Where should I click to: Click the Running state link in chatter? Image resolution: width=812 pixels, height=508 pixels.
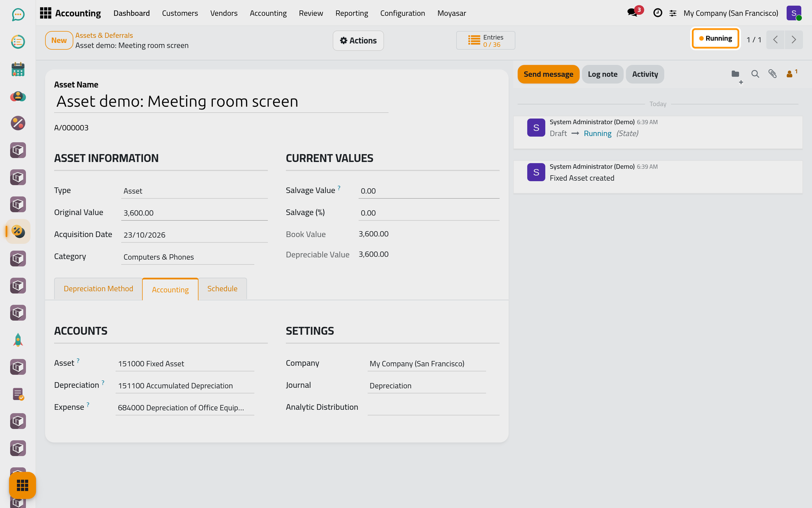point(598,133)
